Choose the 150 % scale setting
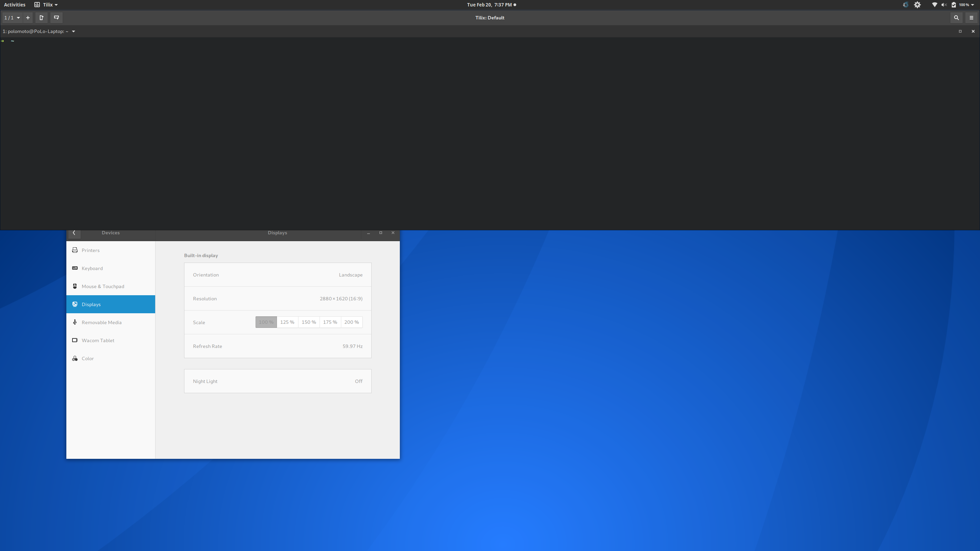The image size is (980, 551). [x=309, y=322]
